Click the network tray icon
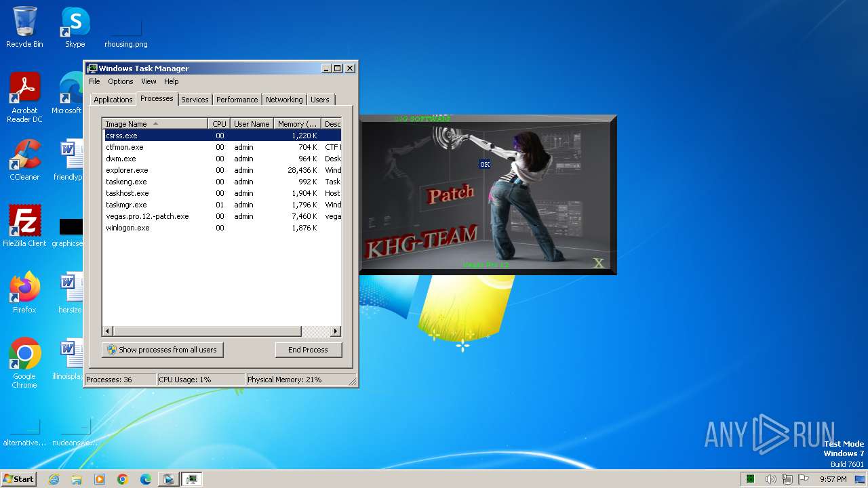 click(787, 479)
